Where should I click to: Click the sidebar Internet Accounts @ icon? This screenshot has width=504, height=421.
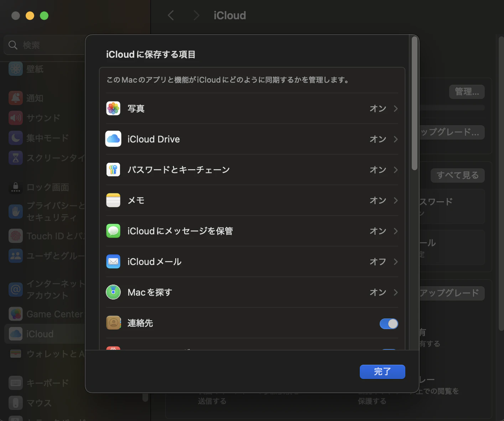click(16, 289)
